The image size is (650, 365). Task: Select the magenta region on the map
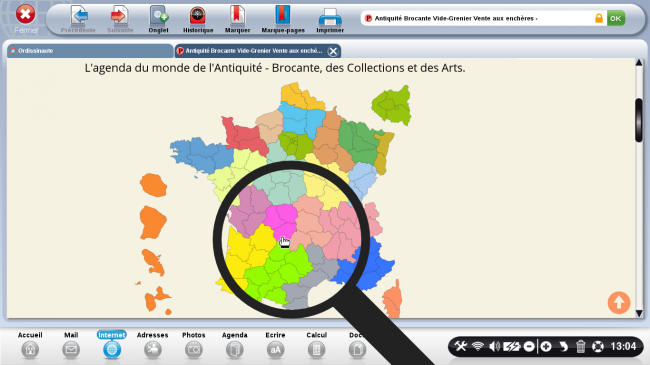[281, 220]
